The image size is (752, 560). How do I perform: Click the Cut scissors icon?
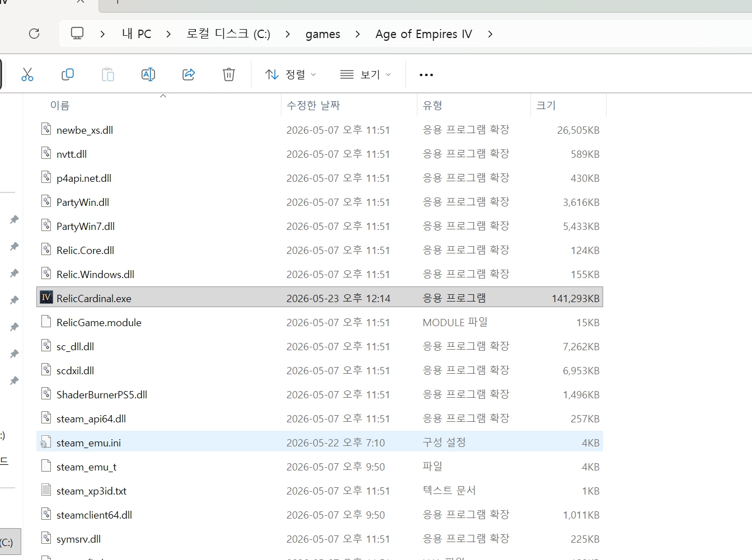27,74
